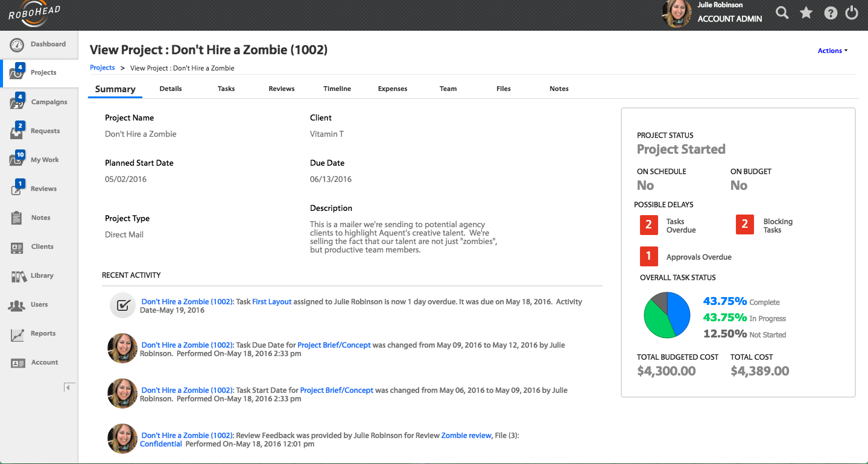
Task: Click the Direct Mail project type value
Action: tap(124, 234)
